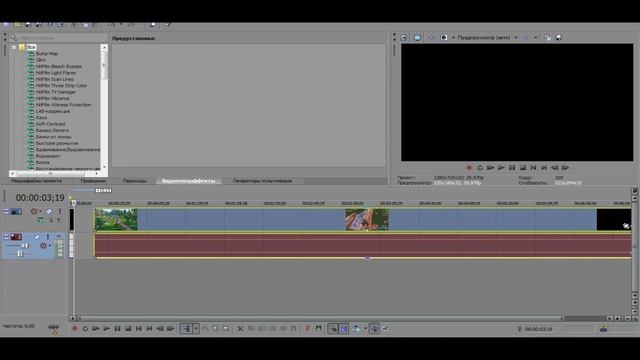Image resolution: width=640 pixels, height=360 pixels.
Task: Select the Envelope Edit tool
Action: click(x=205, y=329)
